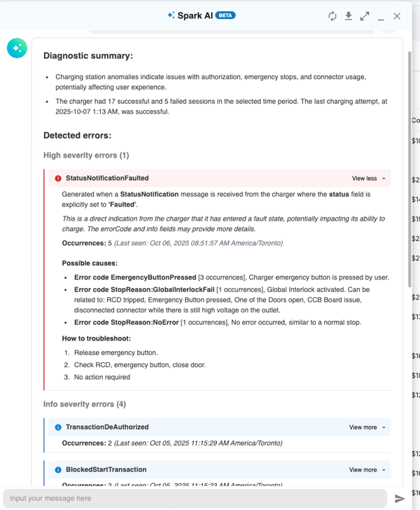The height and width of the screenshot is (510, 420).
Task: Click the blue TransactionDeAuthorized info icon
Action: 58,427
